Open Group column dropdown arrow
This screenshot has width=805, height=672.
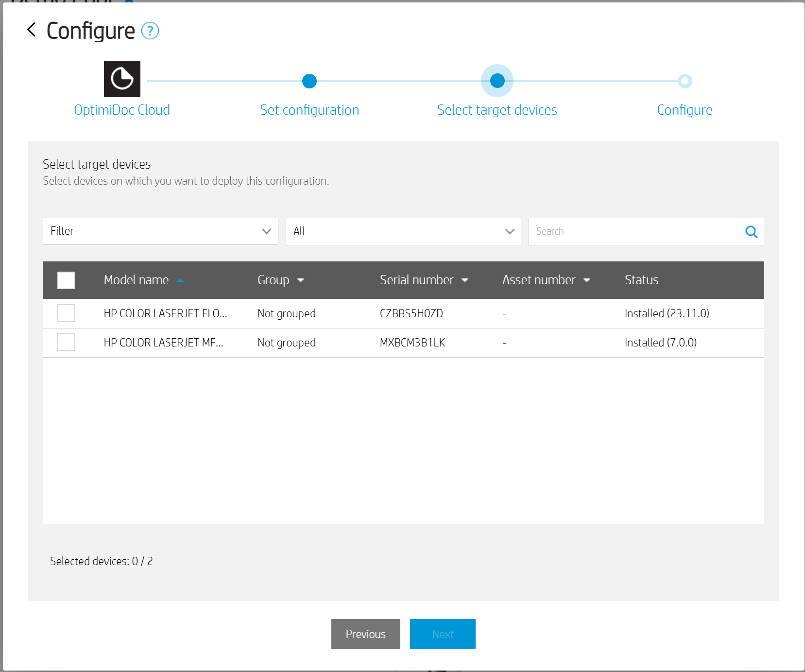301,280
